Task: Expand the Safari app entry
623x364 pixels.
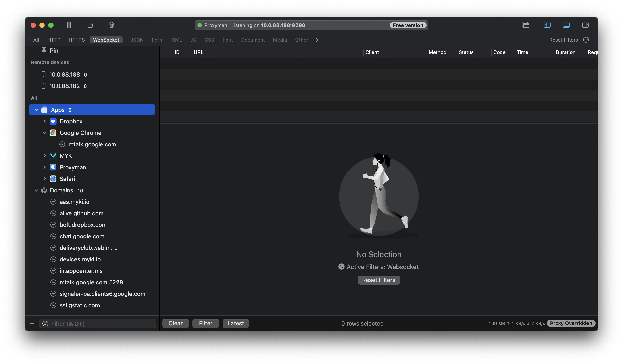Action: [x=45, y=179]
